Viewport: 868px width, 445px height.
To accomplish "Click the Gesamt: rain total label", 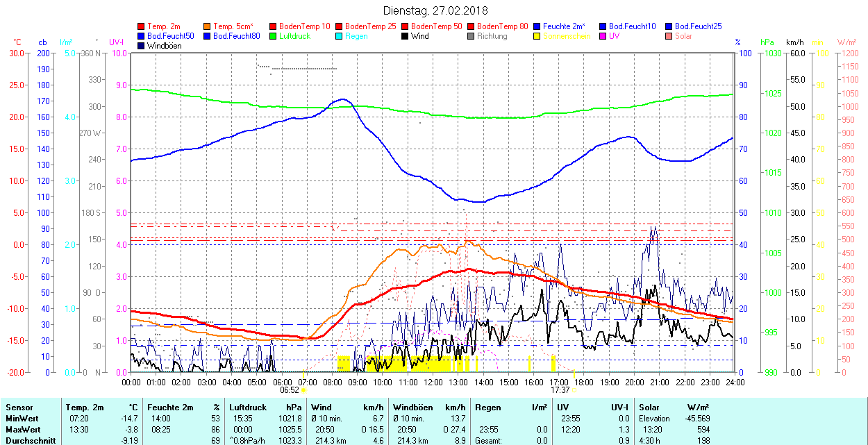I will [487, 440].
